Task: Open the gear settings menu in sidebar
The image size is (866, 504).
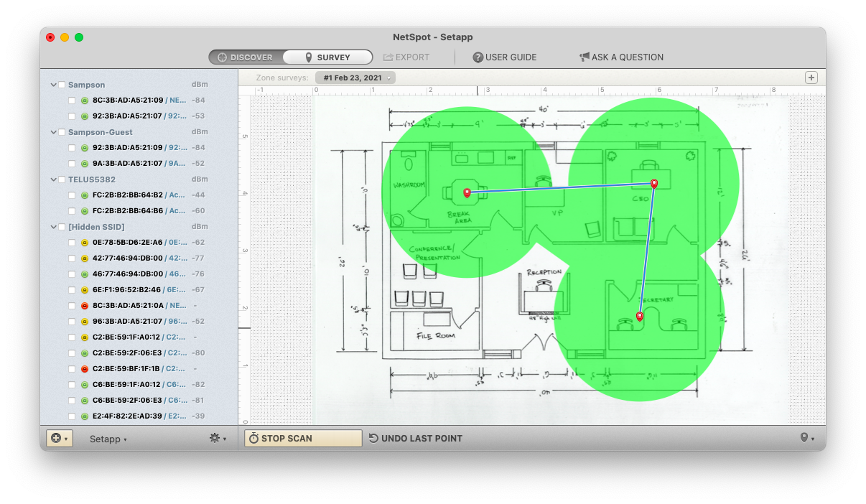Action: pos(215,438)
